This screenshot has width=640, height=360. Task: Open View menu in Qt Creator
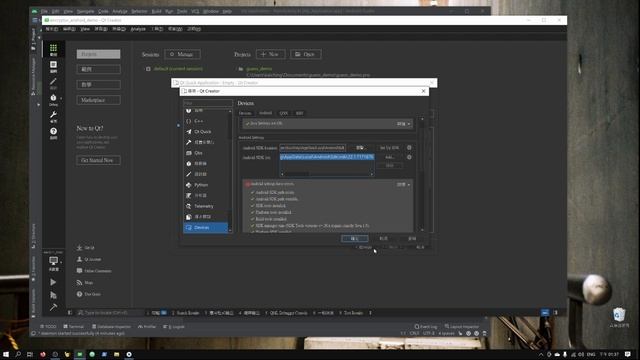pyautogui.click(x=85, y=29)
